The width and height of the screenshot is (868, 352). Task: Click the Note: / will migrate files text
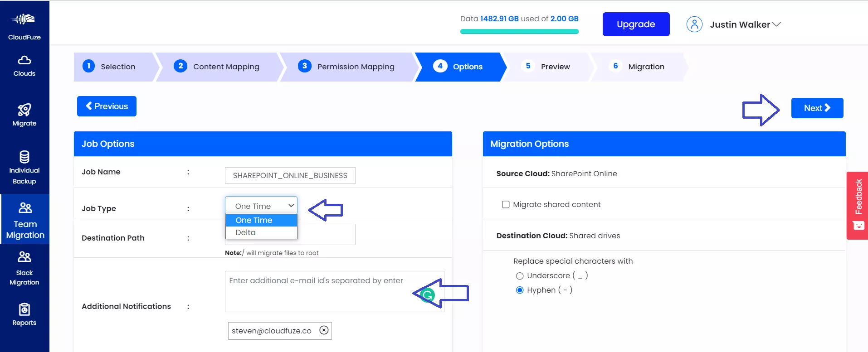(272, 253)
